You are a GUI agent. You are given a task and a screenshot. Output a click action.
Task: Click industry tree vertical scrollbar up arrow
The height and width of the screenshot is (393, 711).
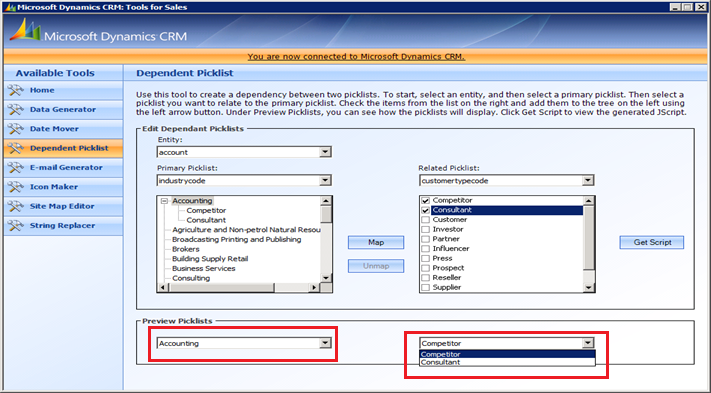[x=326, y=201]
